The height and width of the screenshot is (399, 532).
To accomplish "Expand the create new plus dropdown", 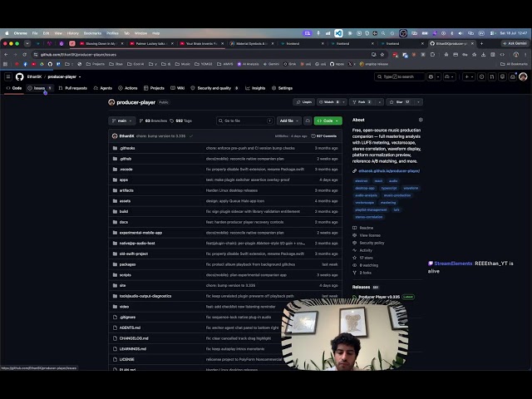I will tap(469, 76).
